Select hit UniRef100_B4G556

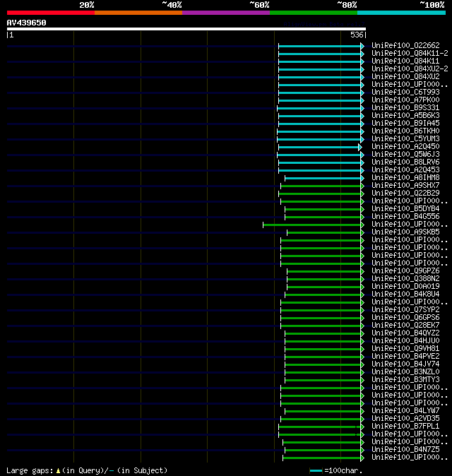tap(405, 216)
